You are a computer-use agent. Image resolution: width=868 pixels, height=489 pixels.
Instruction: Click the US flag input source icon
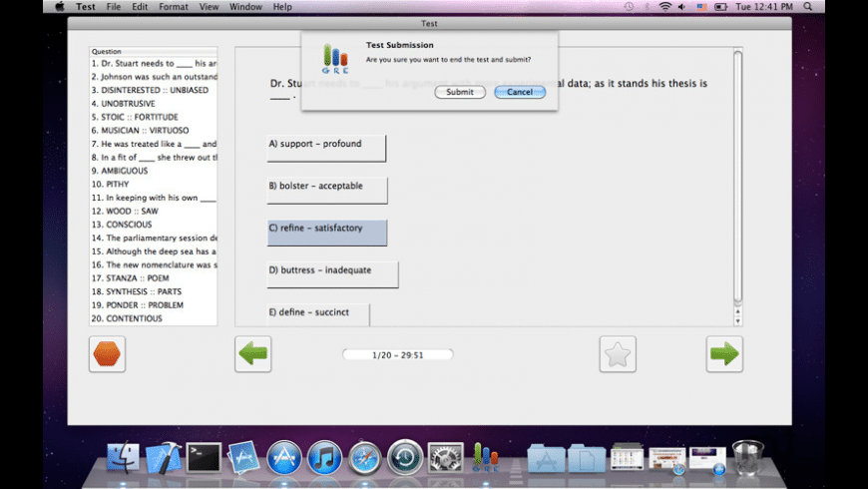(x=701, y=7)
